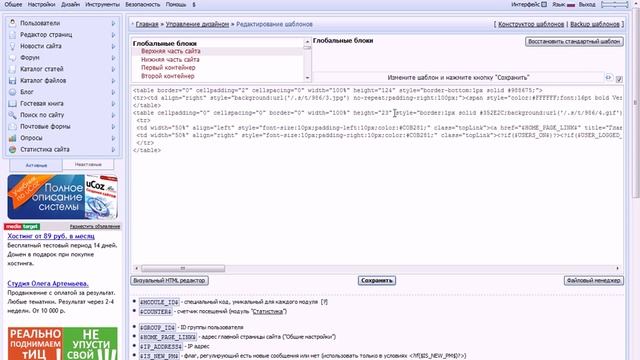Image resolution: width=640 pixels, height=360 pixels.
Task: Click the Сохранить button
Action: (x=377, y=280)
